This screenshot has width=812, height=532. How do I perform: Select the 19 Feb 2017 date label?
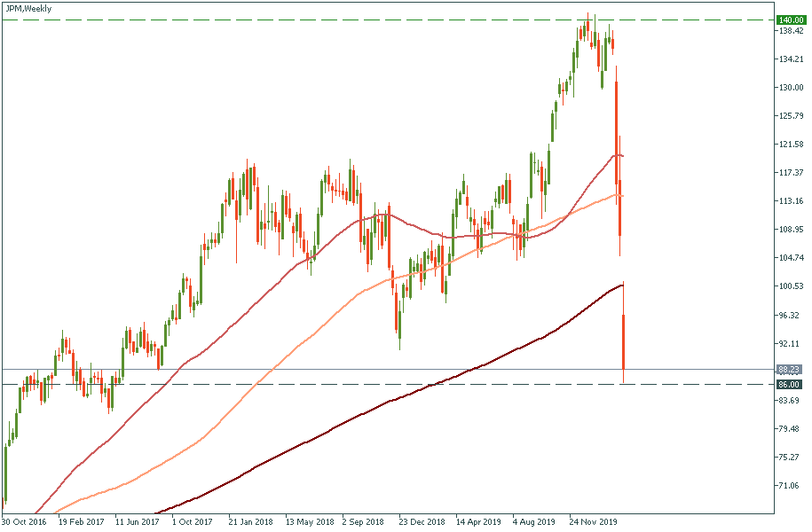(81, 522)
